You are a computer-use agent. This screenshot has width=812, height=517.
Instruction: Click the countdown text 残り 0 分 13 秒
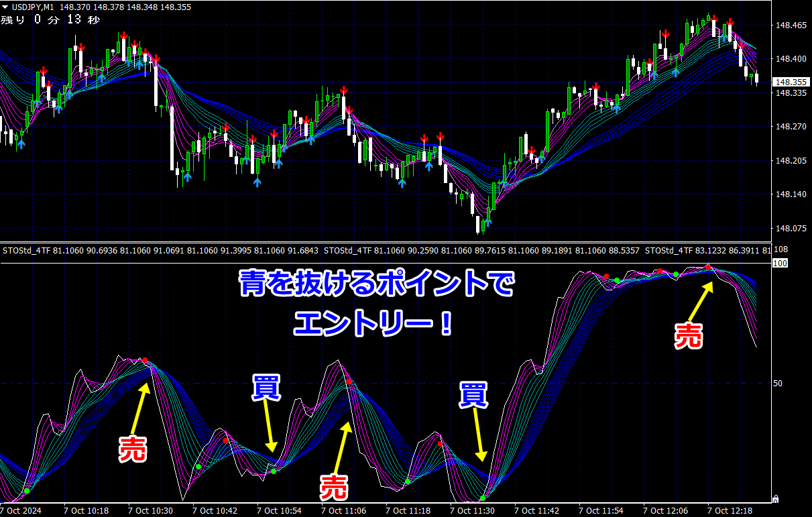50,19
